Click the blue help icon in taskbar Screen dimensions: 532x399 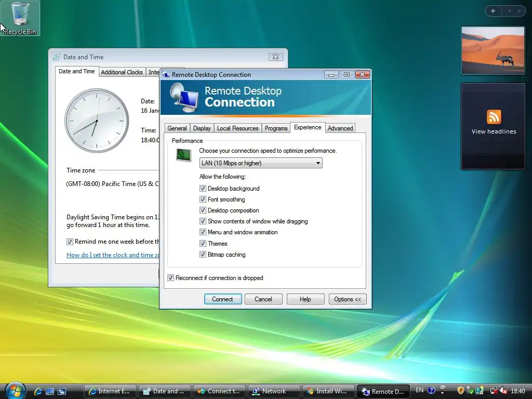(431, 391)
